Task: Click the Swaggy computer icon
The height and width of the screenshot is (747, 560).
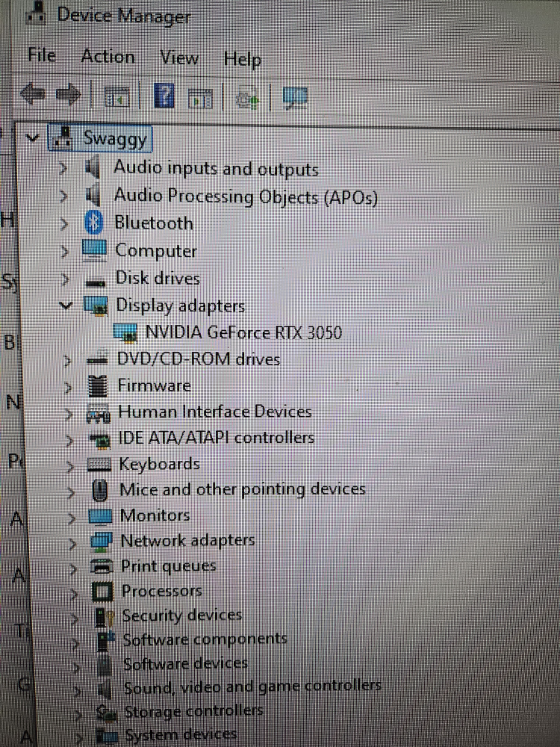Action: tap(62, 137)
